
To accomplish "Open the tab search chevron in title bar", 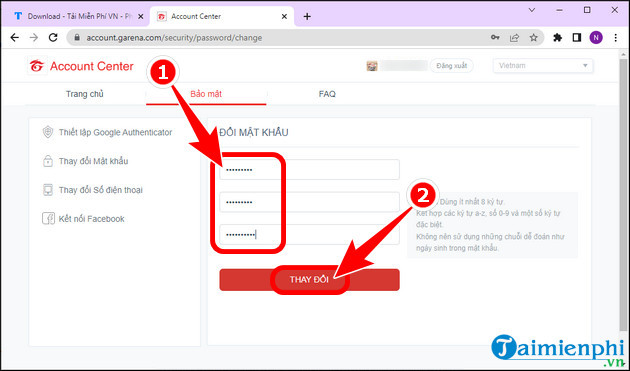I will (532, 10).
